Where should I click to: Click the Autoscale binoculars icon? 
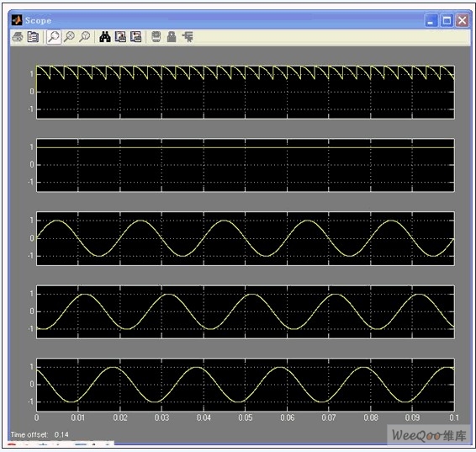pos(105,37)
